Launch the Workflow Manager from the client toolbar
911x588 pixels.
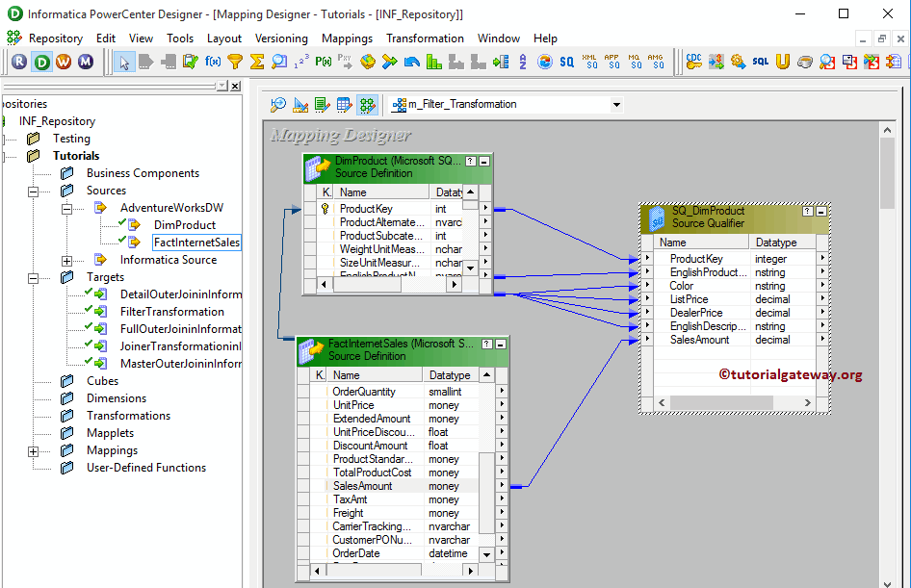(x=62, y=61)
